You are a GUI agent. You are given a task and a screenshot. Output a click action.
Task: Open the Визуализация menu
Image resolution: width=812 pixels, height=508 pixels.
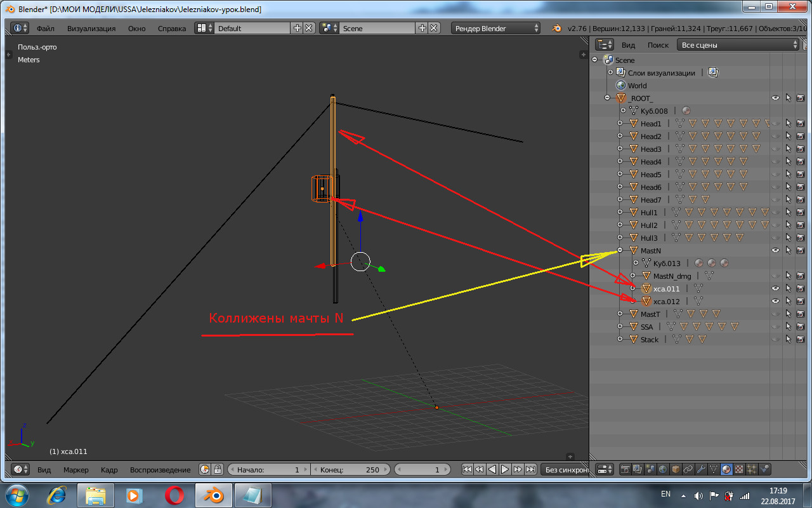(x=91, y=29)
